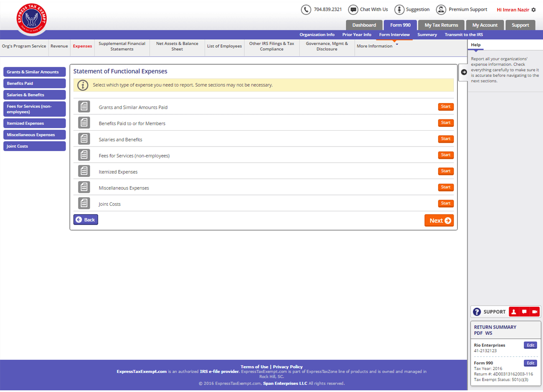543x392 pixels.
Task: Click the document icon for Fees for Services row
Action: (84, 155)
